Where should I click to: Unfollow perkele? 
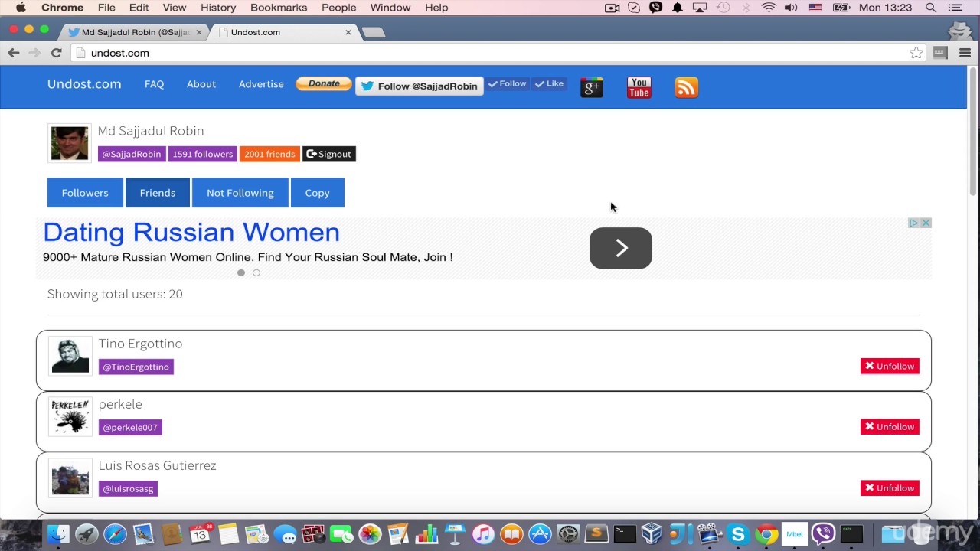coord(890,427)
